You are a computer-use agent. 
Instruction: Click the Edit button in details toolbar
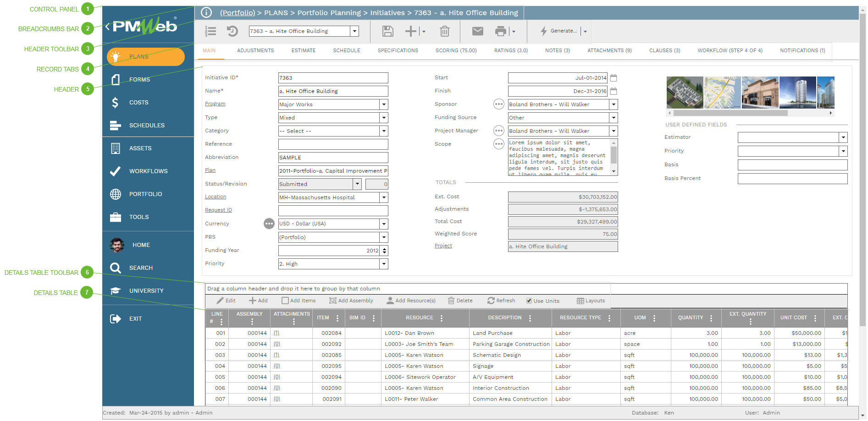click(226, 301)
